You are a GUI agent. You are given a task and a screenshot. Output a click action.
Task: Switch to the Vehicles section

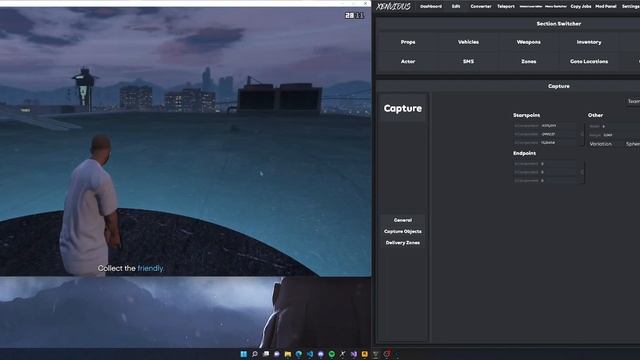(x=468, y=42)
